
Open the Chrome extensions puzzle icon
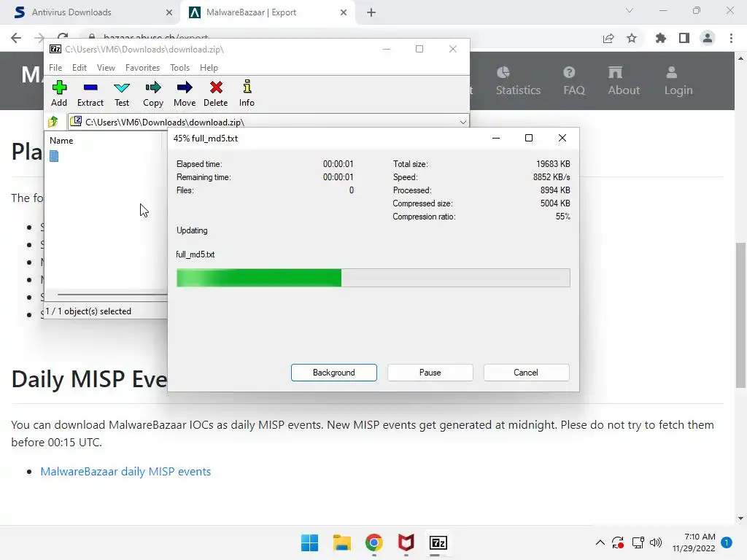click(x=660, y=38)
